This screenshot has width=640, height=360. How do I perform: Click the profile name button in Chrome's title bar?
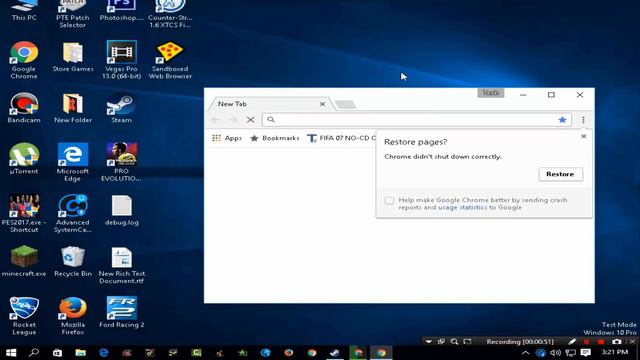click(491, 93)
